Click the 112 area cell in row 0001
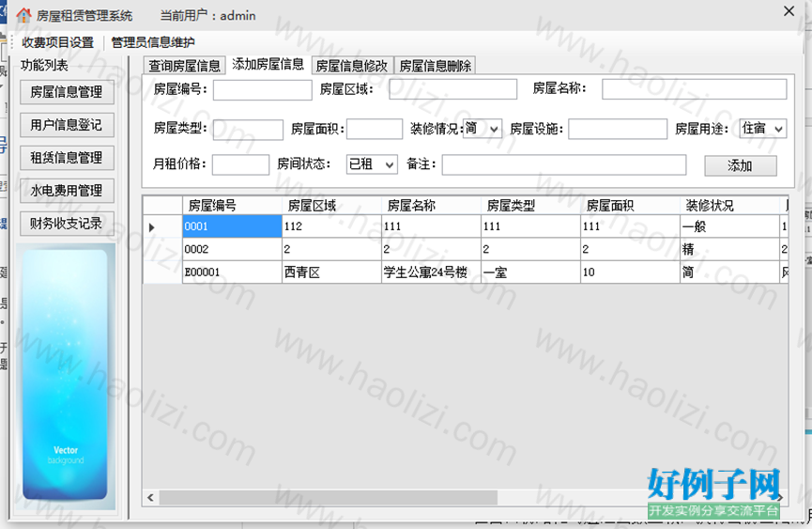812x529 pixels. [331, 226]
